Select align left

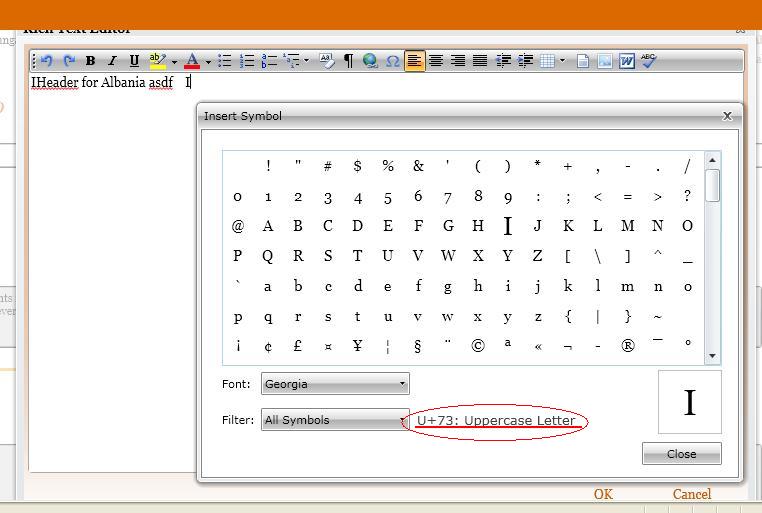tap(414, 61)
